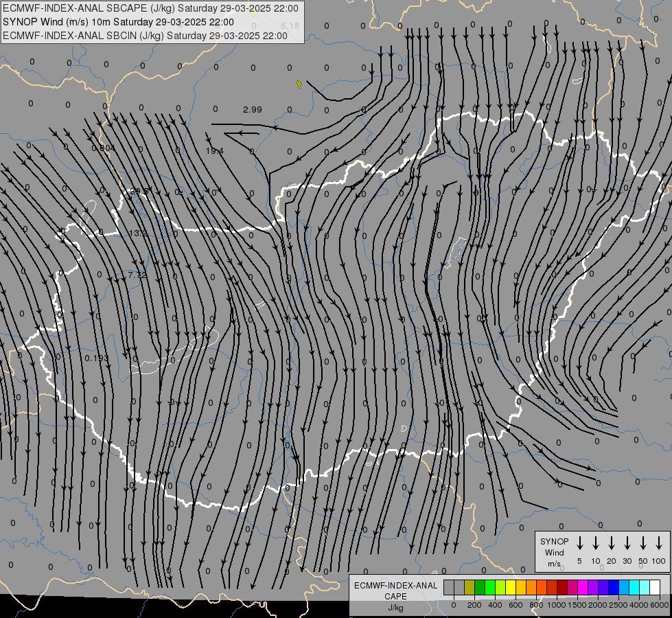Viewport: 672px width, 618px height.
Task: Select the pure blue 2500 J/kg swatch
Action: click(614, 587)
